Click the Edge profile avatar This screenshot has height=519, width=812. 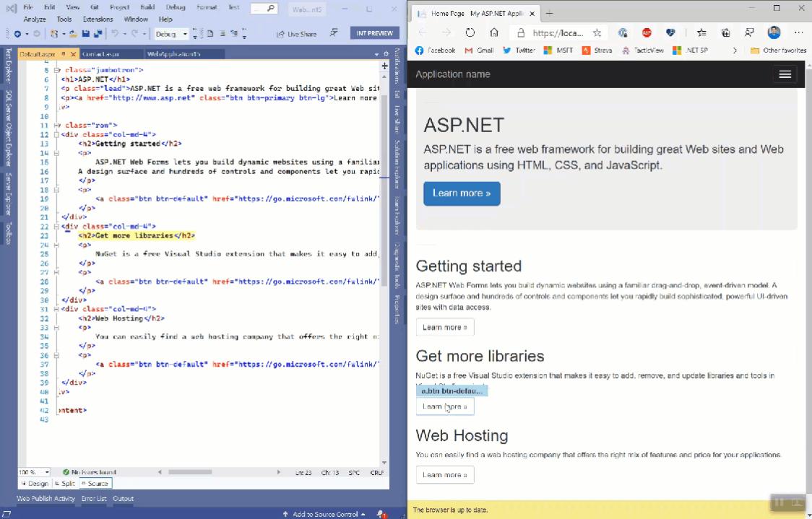coord(774,32)
